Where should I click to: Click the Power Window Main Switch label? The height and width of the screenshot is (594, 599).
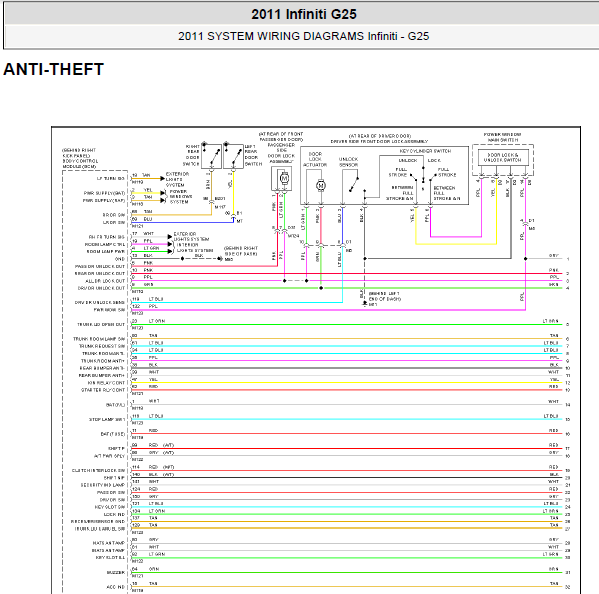point(502,137)
